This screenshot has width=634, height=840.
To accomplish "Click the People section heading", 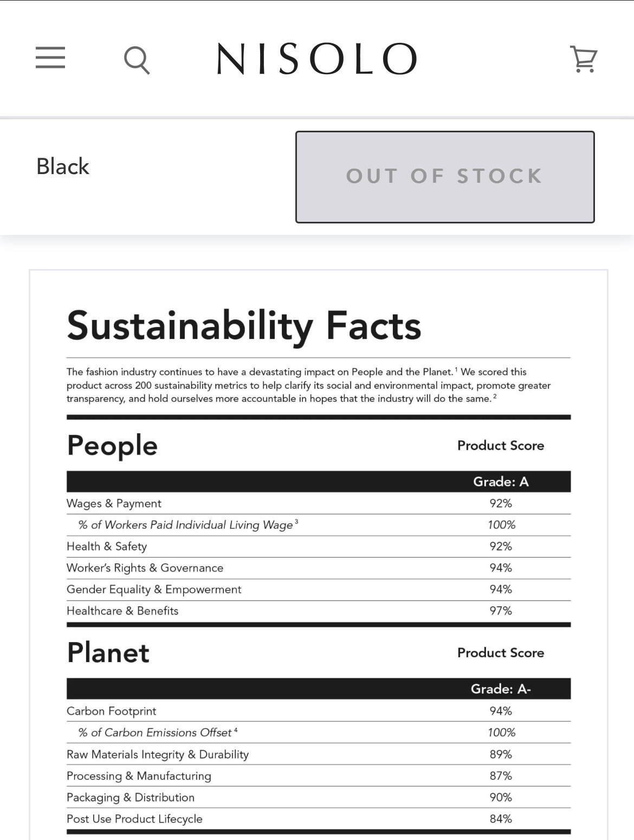I will pyautogui.click(x=112, y=446).
